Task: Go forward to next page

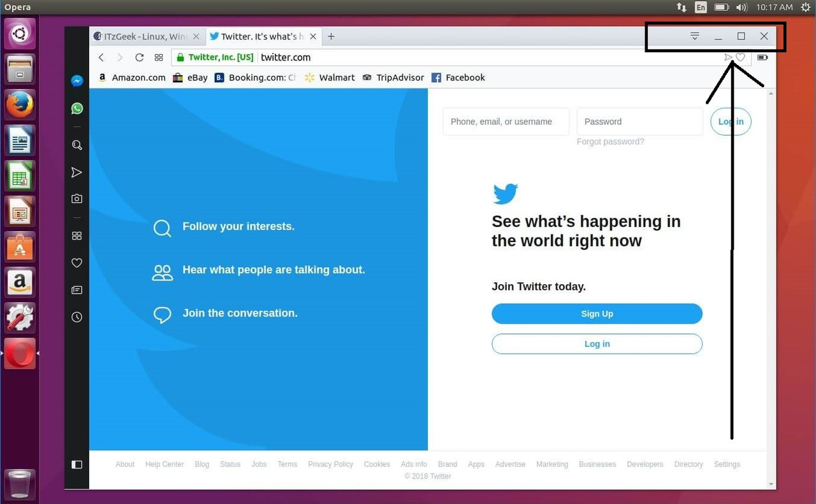Action: coord(120,57)
